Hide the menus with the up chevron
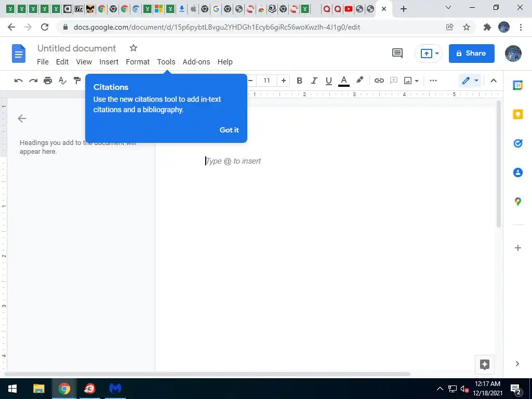This screenshot has height=399, width=532. click(494, 81)
